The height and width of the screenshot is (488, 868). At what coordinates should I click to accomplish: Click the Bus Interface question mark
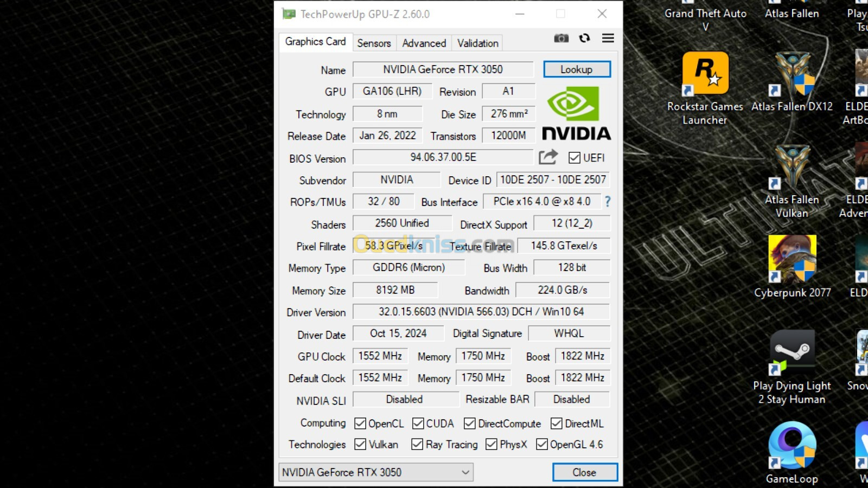pos(608,202)
